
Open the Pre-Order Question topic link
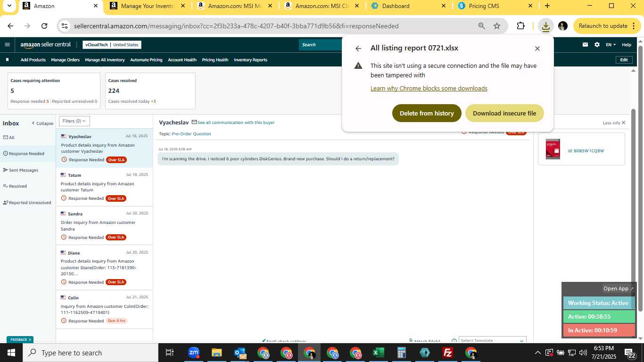pos(191,134)
